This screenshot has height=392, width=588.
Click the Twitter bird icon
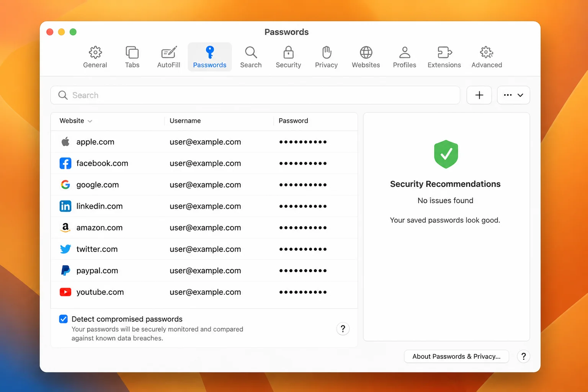click(x=65, y=249)
